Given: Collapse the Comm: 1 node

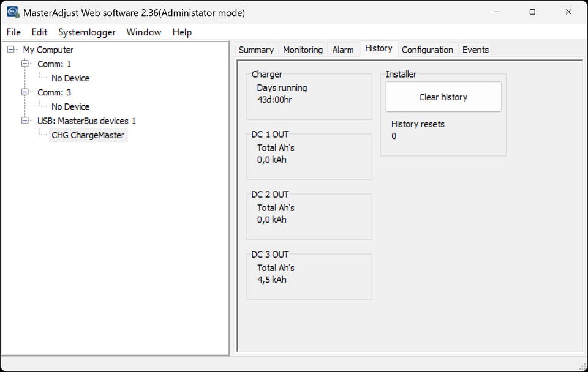Looking at the screenshot, I should tap(25, 64).
